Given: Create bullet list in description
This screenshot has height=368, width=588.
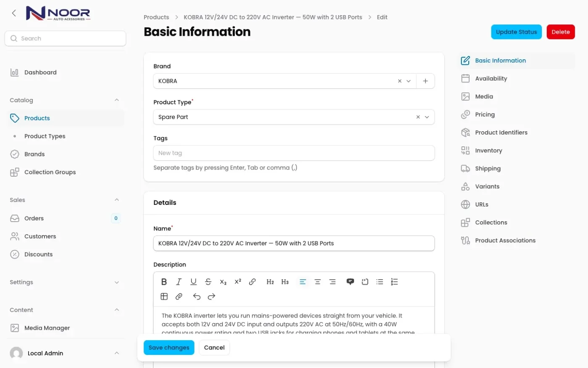Looking at the screenshot, I should [x=380, y=282].
